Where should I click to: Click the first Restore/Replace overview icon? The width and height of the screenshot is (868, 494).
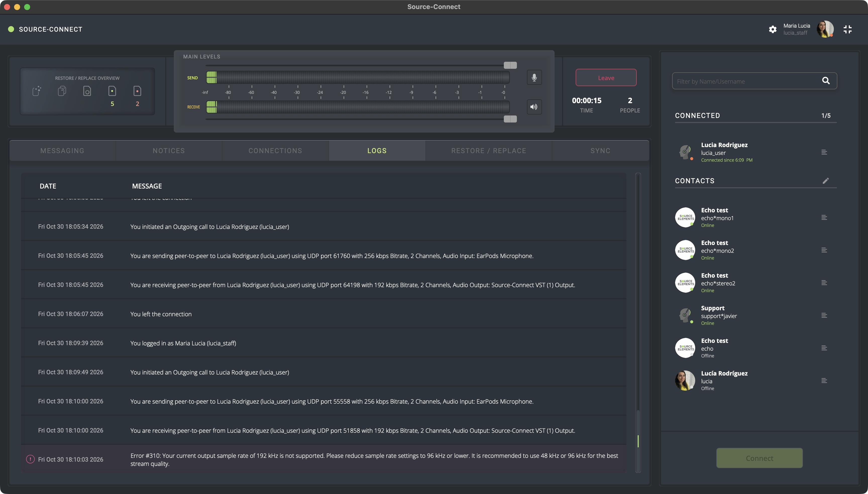coord(37,91)
